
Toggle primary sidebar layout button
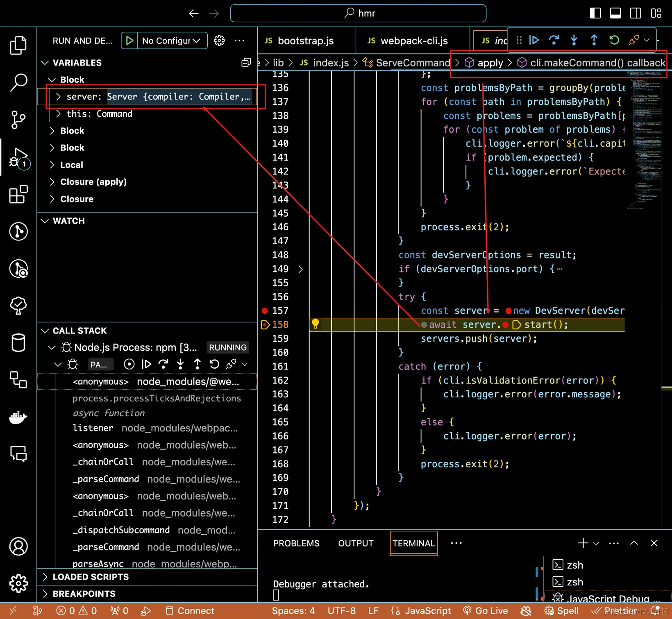[595, 14]
